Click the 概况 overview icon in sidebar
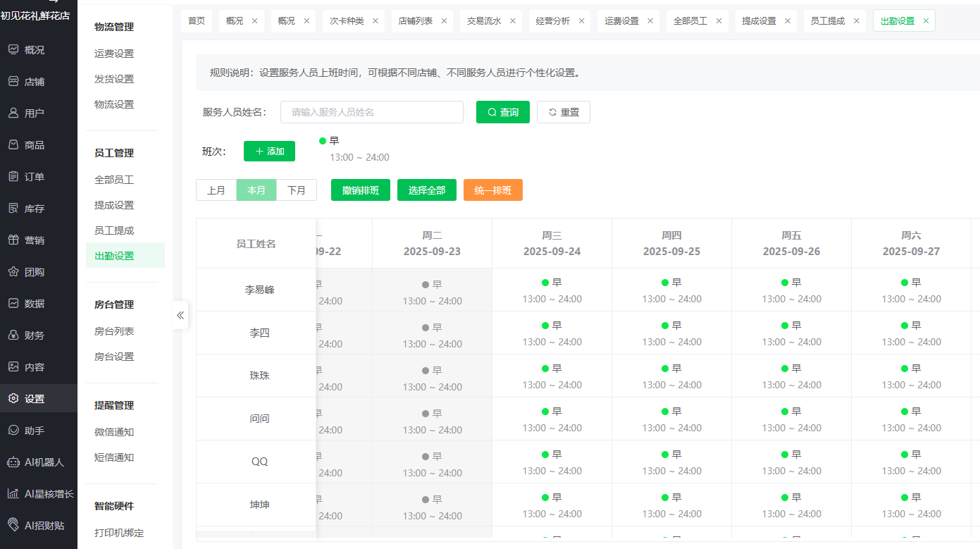 [x=13, y=49]
